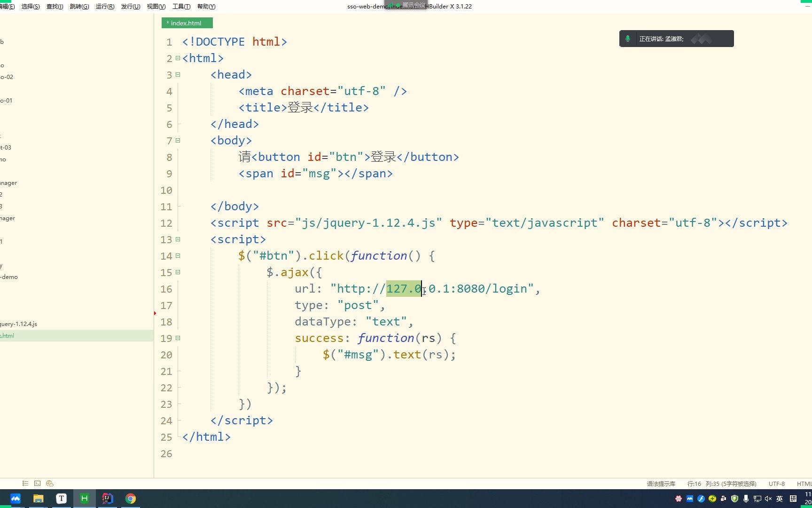This screenshot has height=508, width=812.
Task: Collapse the head tag fold on line 3
Action: click(x=178, y=75)
